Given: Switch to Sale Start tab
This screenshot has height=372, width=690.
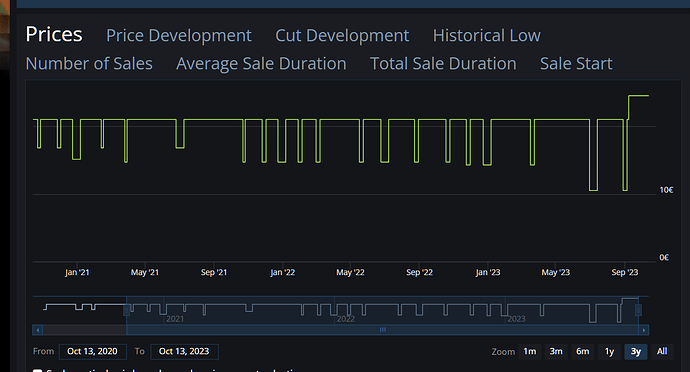Looking at the screenshot, I should tap(576, 64).
